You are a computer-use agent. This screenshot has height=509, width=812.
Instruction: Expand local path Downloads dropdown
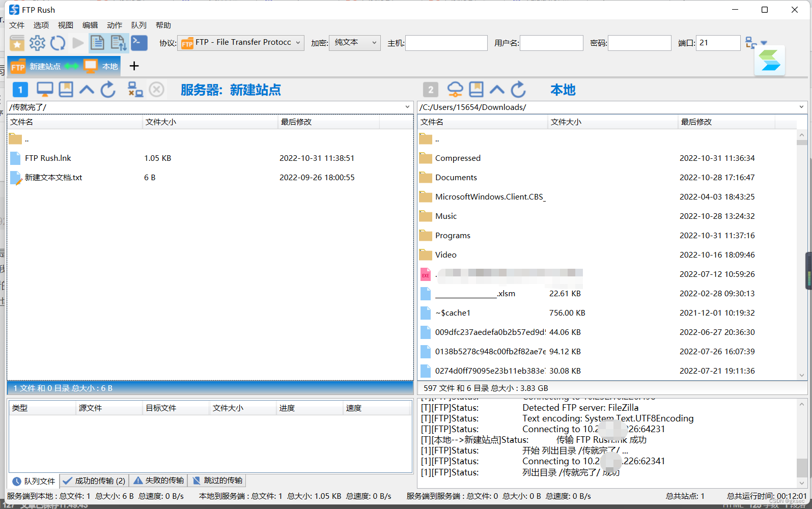tap(801, 107)
